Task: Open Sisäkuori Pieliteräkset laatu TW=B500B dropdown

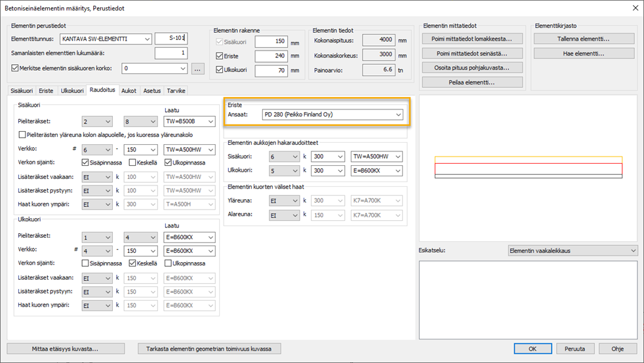Action: click(x=190, y=121)
